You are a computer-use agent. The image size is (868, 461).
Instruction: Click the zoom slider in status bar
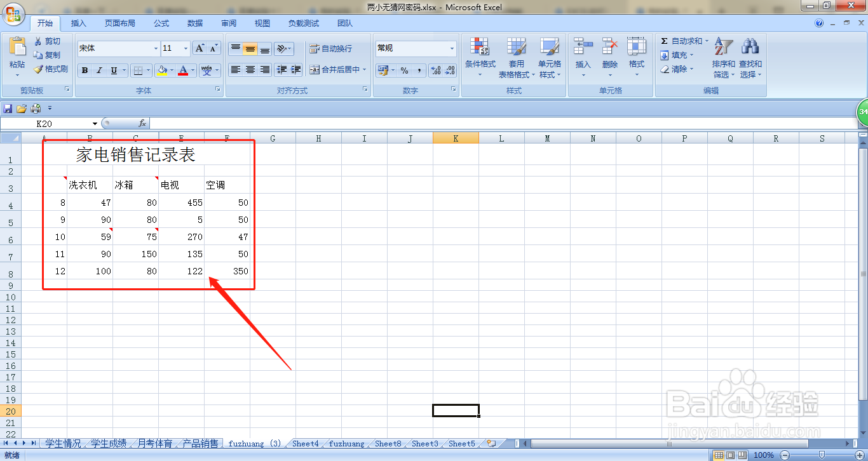(x=822, y=455)
